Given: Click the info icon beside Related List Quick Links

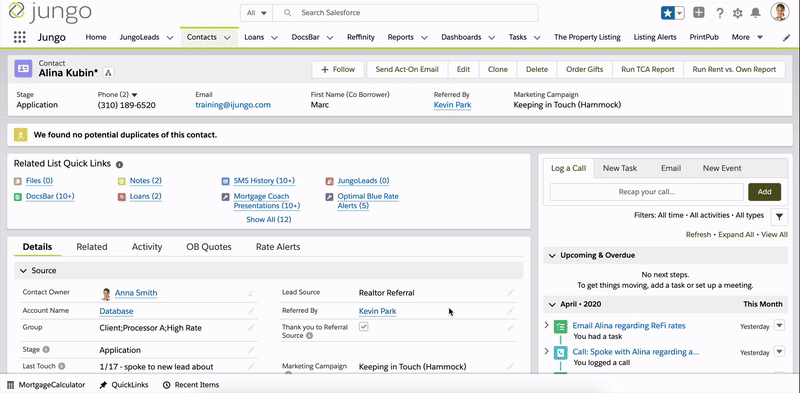Looking at the screenshot, I should click(x=119, y=164).
